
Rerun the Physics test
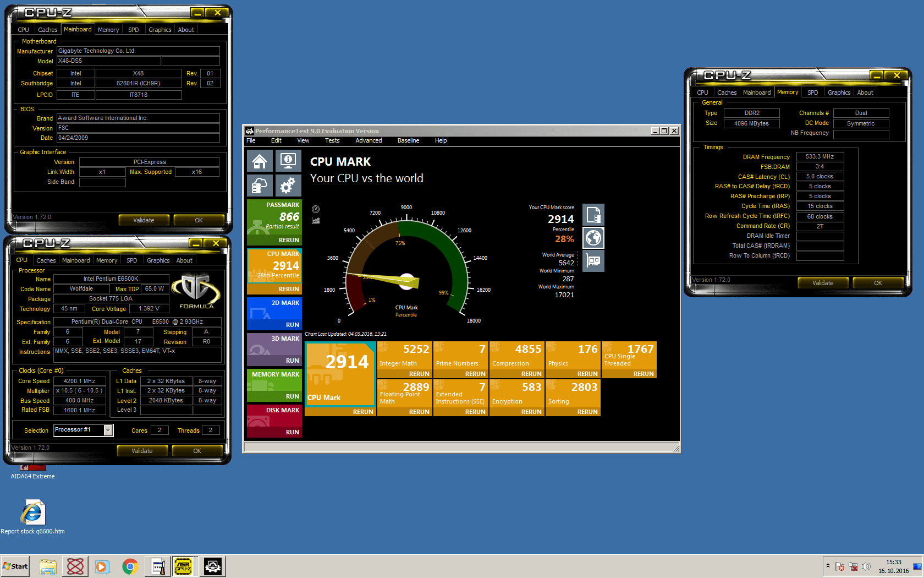click(x=587, y=374)
